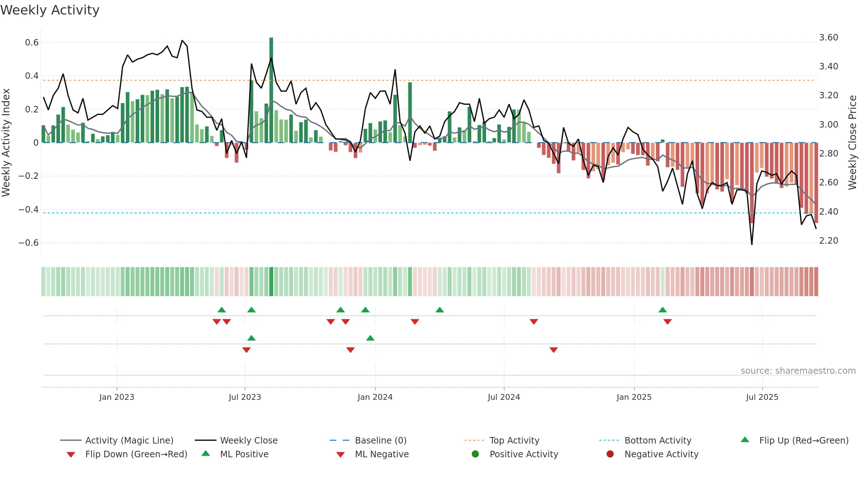Click the Weekly Activity Index axis title

[6, 143]
